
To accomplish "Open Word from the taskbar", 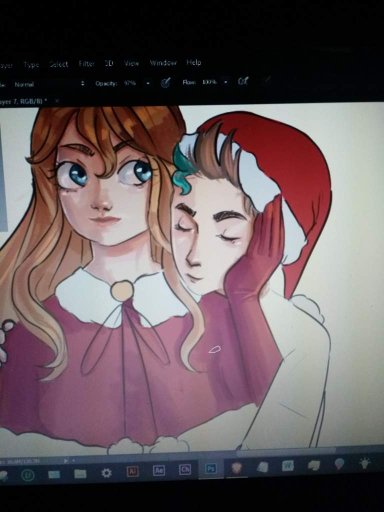I will click(288, 466).
